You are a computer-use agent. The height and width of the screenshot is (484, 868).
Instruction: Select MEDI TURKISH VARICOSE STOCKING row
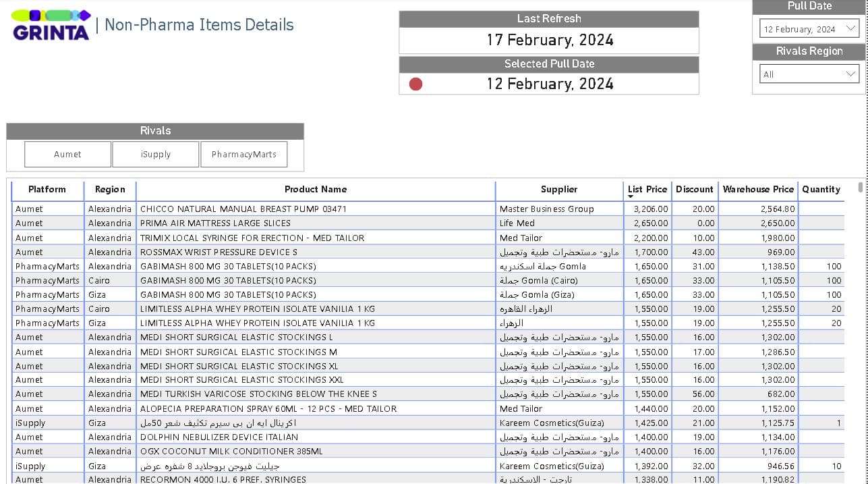pyautogui.click(x=428, y=394)
